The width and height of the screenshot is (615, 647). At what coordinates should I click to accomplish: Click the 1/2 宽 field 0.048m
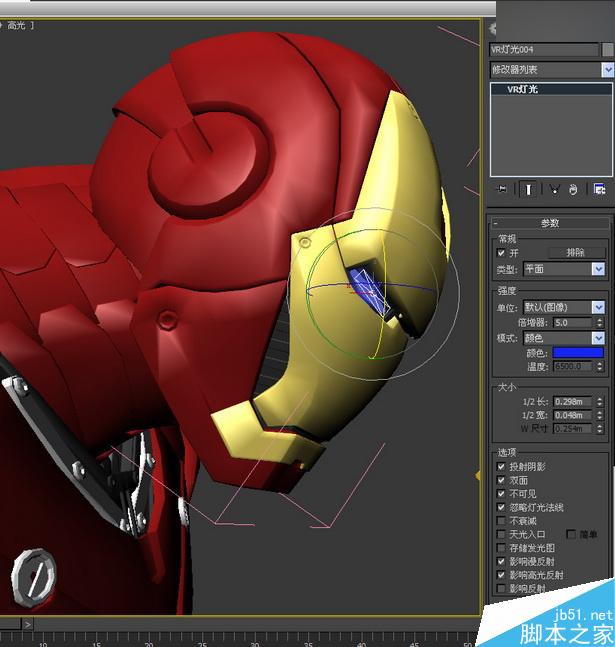click(x=572, y=415)
